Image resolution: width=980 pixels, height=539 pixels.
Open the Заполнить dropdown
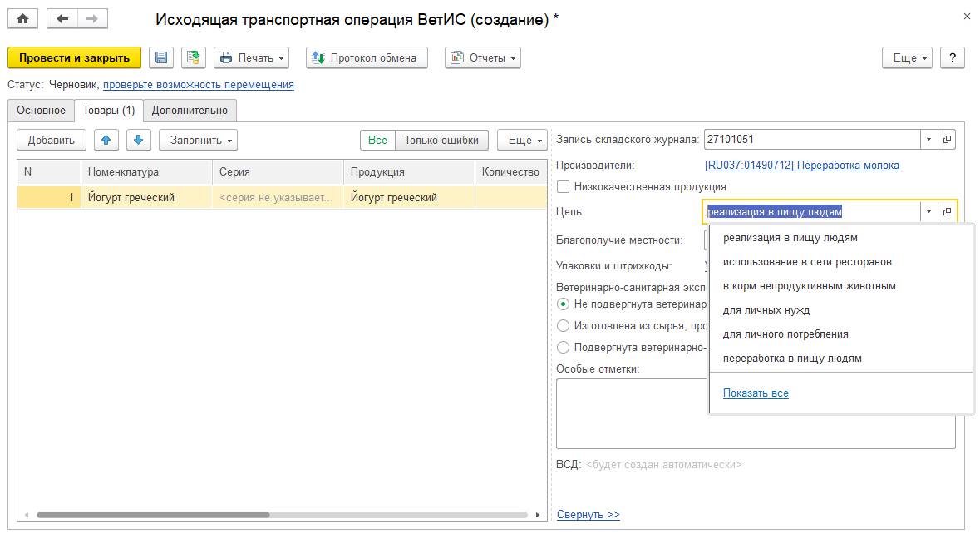click(x=198, y=140)
